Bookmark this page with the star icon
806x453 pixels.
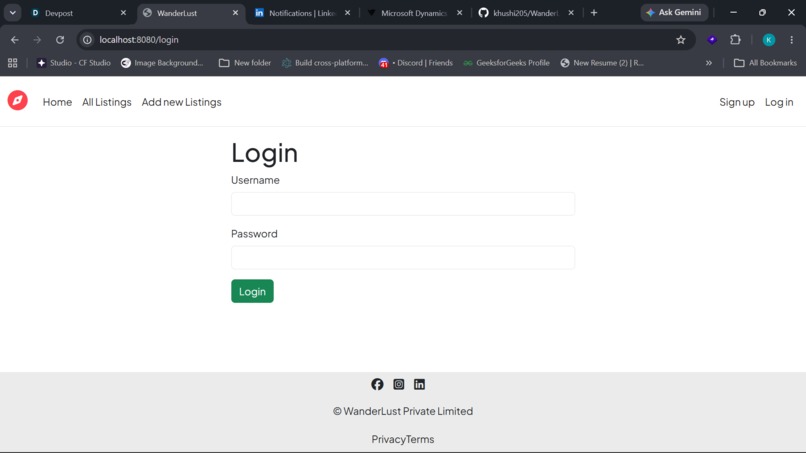pyautogui.click(x=681, y=40)
